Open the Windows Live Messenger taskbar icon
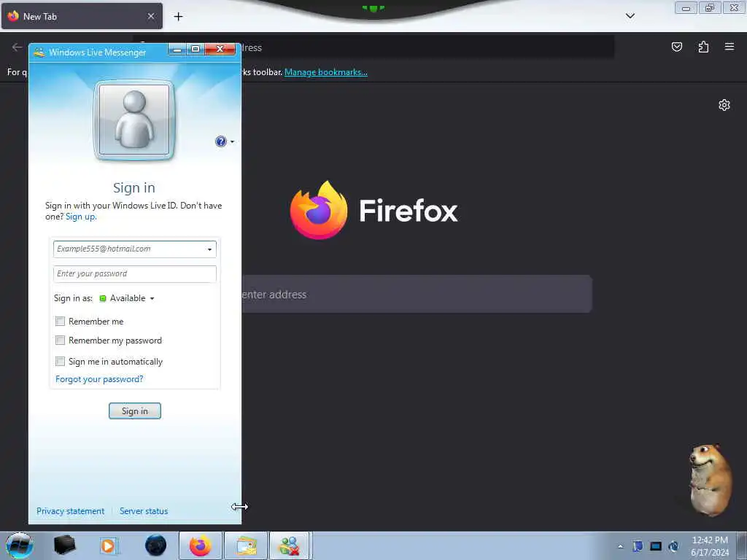Image resolution: width=747 pixels, height=560 pixels. click(x=290, y=545)
